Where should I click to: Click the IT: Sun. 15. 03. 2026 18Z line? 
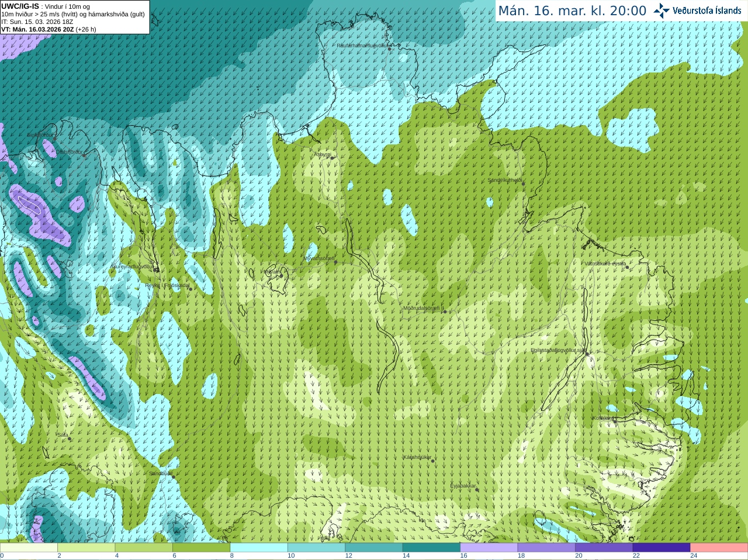click(37, 22)
